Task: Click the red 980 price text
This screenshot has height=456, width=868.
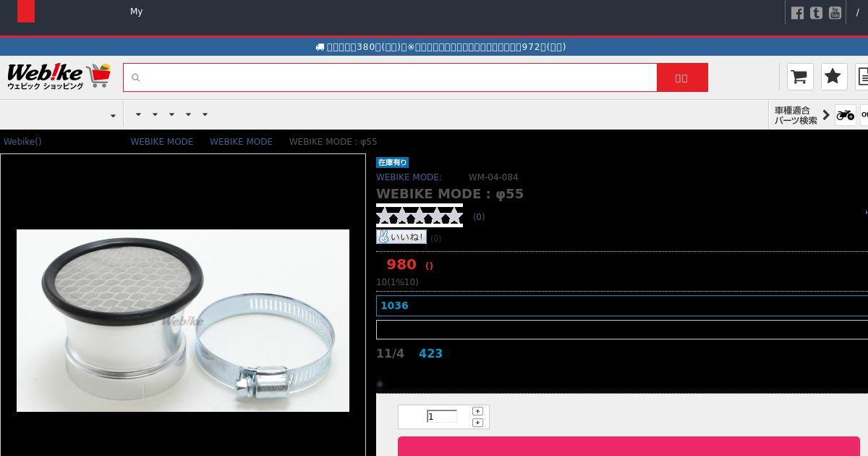Action: pyautogui.click(x=401, y=264)
